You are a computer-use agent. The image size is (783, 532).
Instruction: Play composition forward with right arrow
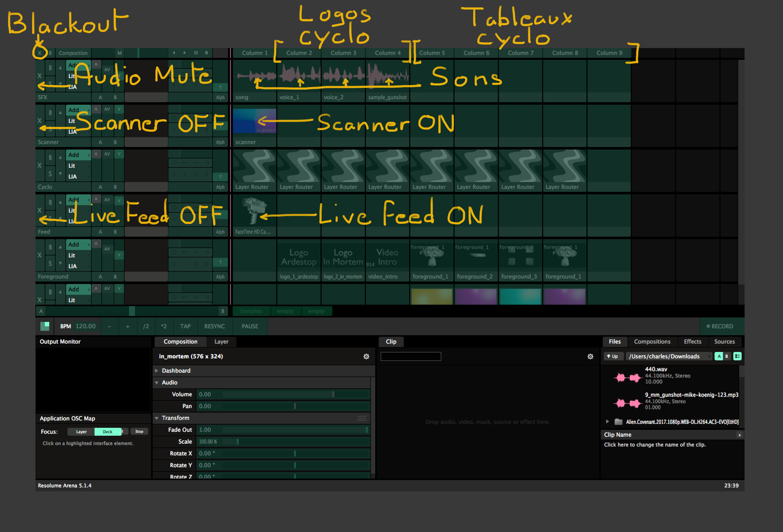point(185,53)
